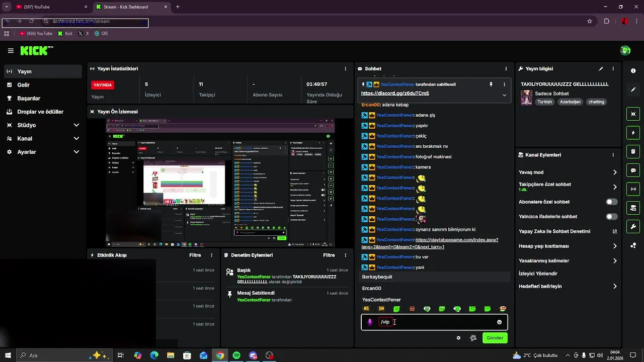Select Başarılar in left sidebar
644x362 pixels.
(x=43, y=99)
